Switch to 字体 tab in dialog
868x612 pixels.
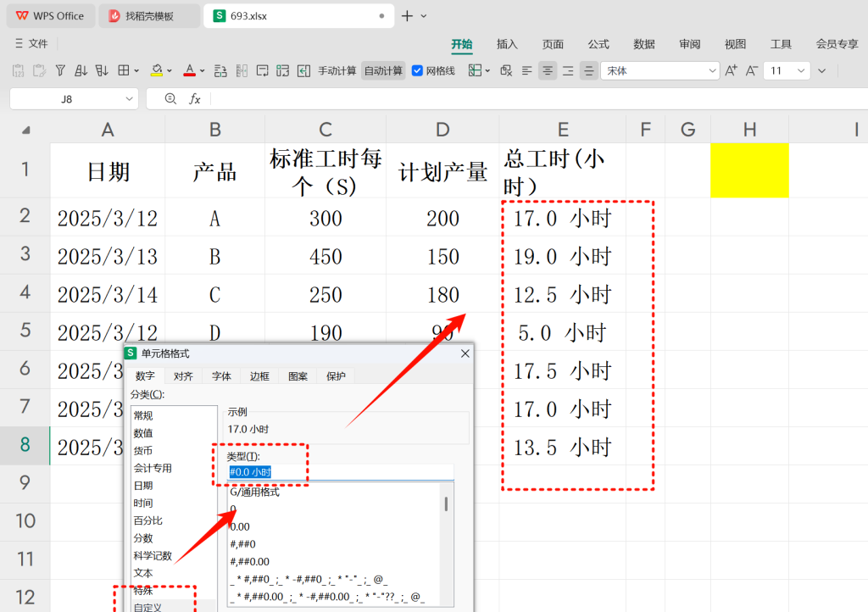coord(221,376)
